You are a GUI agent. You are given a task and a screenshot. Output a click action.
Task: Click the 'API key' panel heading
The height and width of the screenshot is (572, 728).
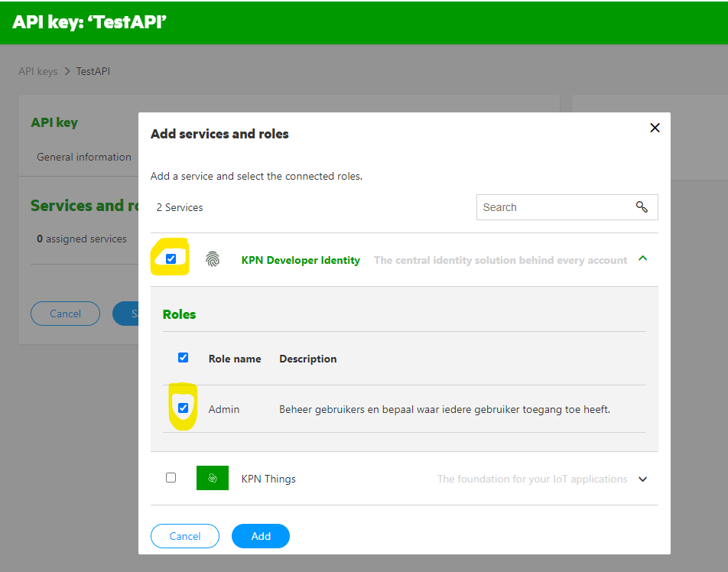[54, 122]
